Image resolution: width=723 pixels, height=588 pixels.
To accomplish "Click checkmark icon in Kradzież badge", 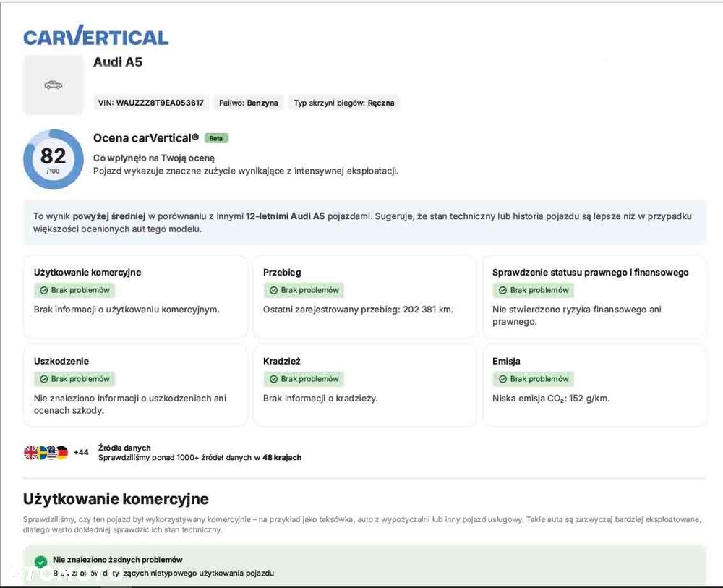I will click(x=273, y=379).
